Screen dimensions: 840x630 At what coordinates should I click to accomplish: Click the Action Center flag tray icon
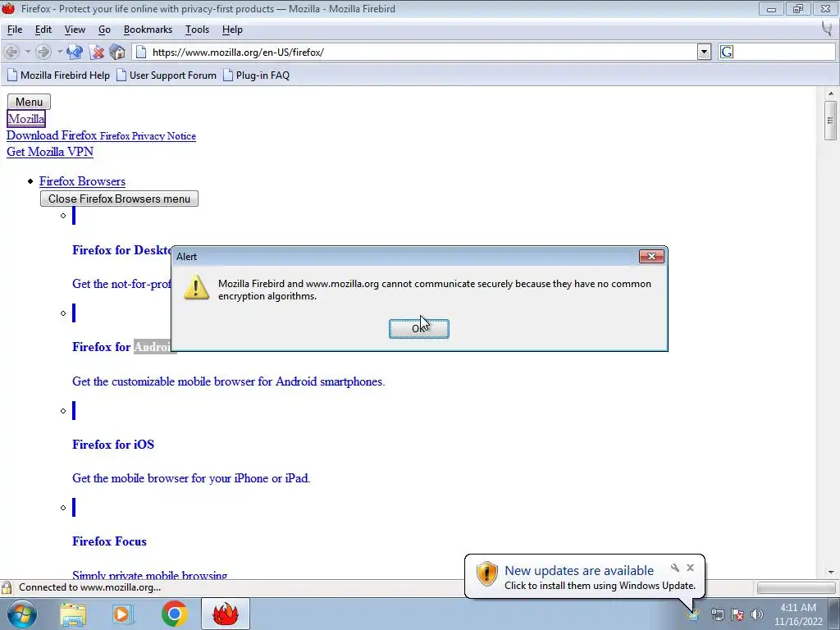(x=737, y=614)
